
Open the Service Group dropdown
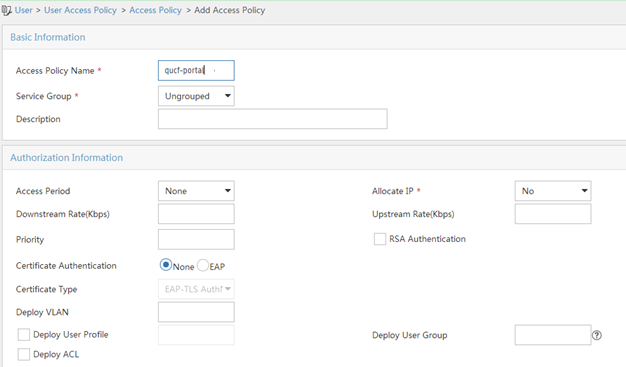tap(196, 96)
